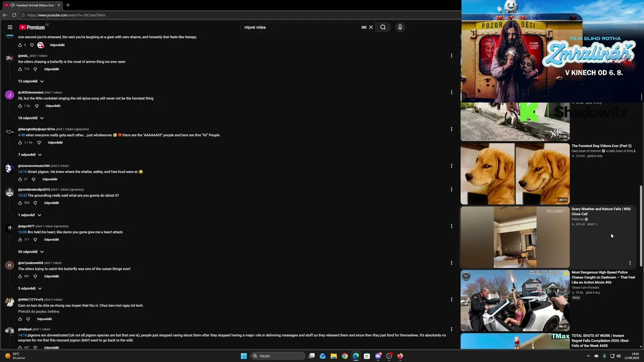Jump to timestamp 16:06 in comment
The width and height of the screenshot is (644, 362).
click(22, 232)
